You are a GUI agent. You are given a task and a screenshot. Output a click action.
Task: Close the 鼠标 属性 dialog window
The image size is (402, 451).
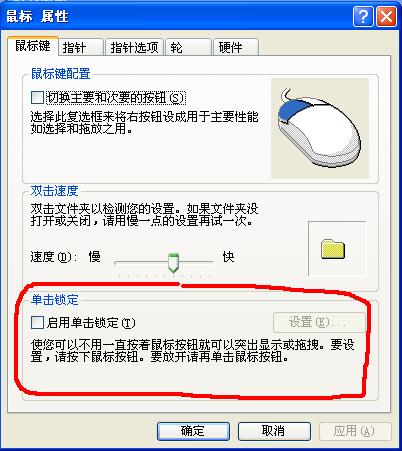[x=387, y=16]
